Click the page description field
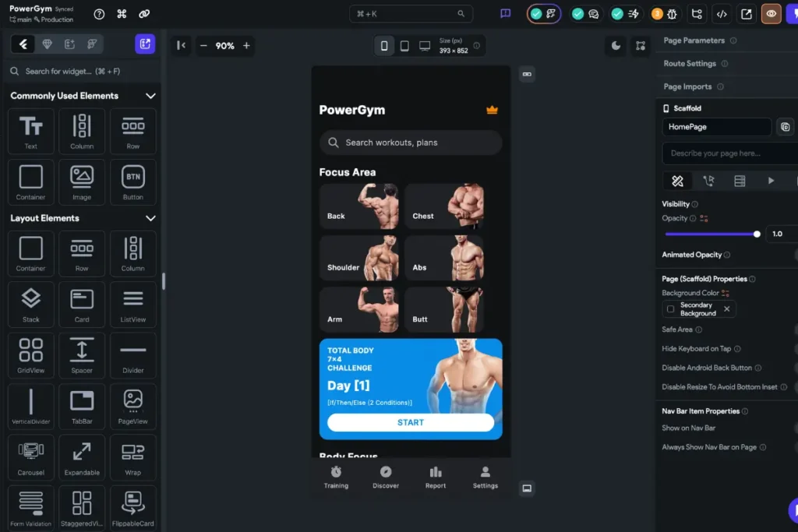Screen dimensions: 798x532 [x=729, y=153]
